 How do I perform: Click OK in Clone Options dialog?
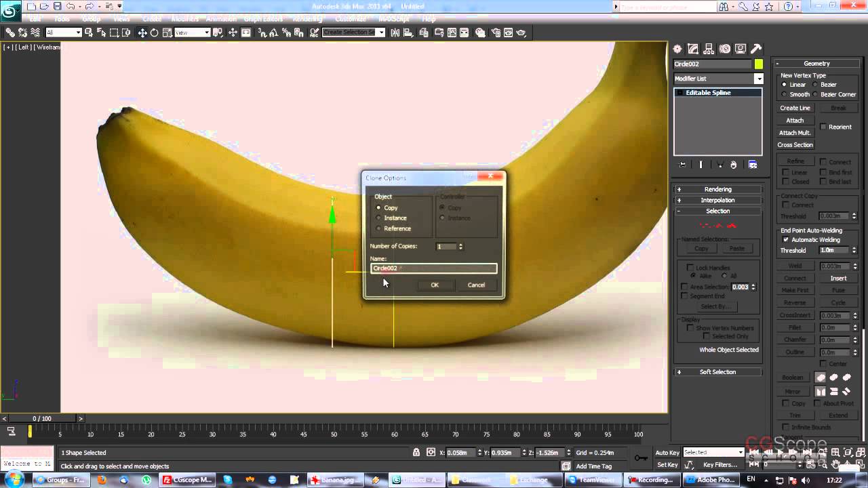click(435, 285)
